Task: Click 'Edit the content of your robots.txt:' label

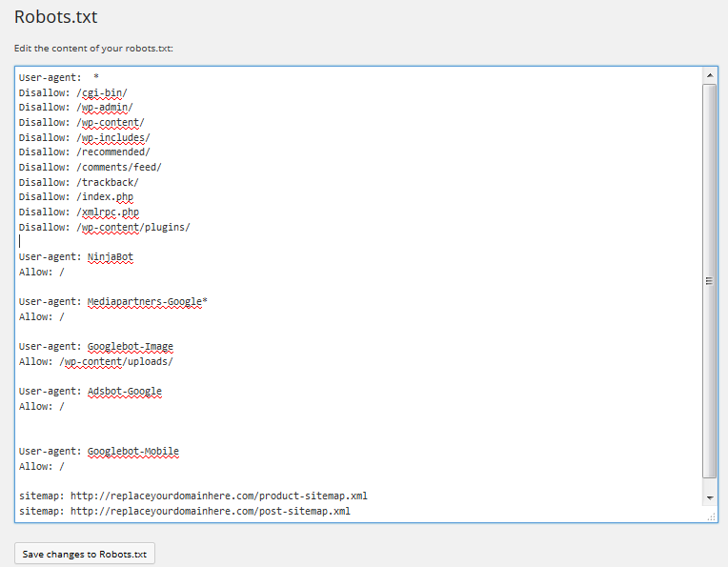Action: pyautogui.click(x=93, y=49)
